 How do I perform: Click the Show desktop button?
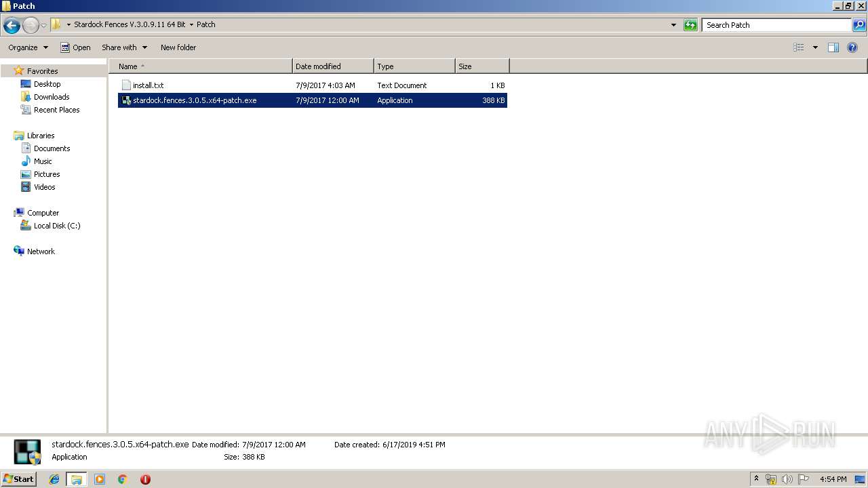[860, 479]
